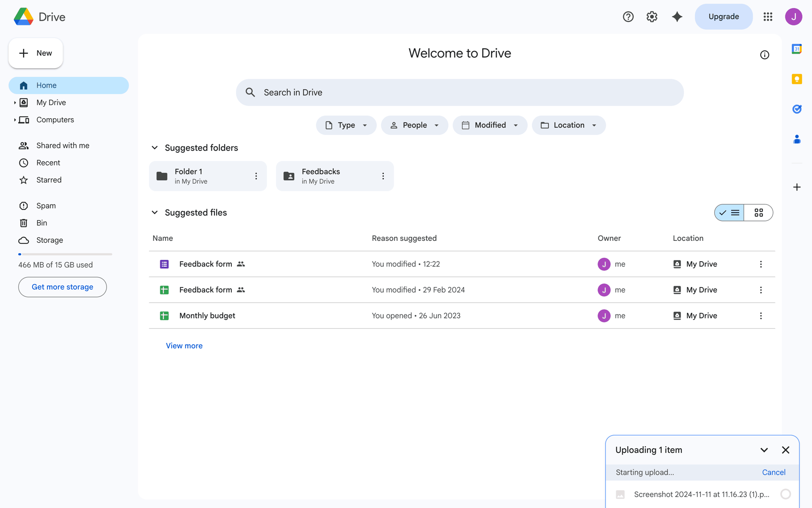This screenshot has height=508, width=812.
Task: Switch to grid layout view
Action: pos(759,213)
